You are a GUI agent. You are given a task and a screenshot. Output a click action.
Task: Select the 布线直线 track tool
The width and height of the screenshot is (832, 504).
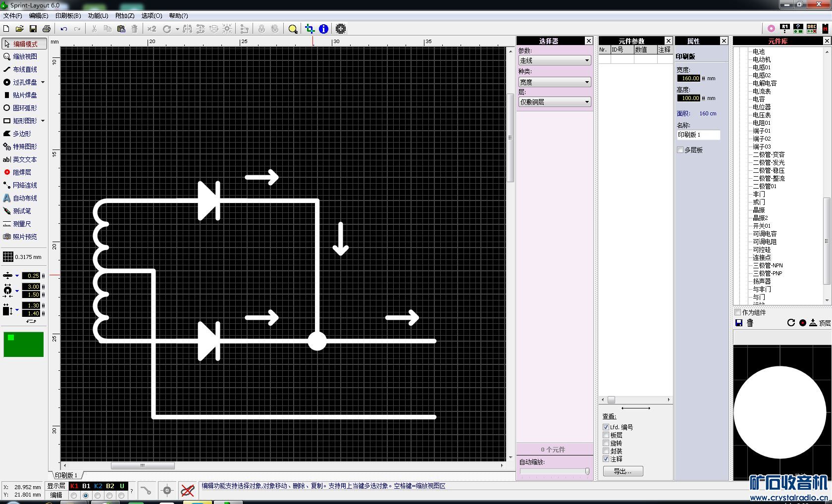(x=24, y=69)
